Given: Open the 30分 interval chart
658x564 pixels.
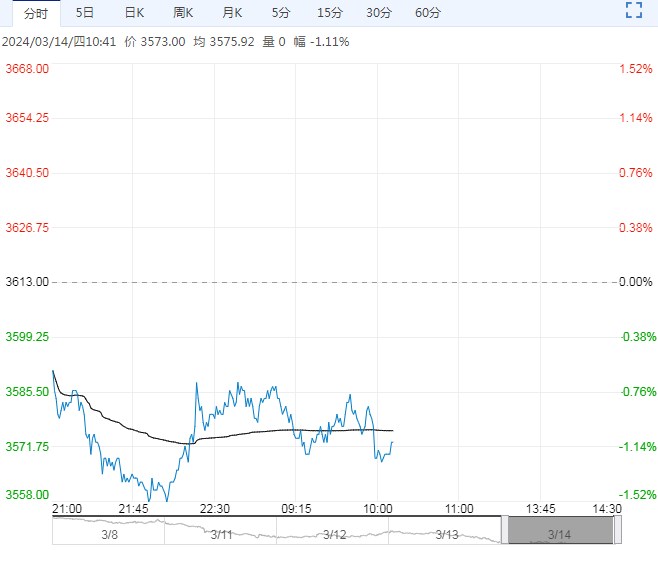Looking at the screenshot, I should pyautogui.click(x=378, y=13).
